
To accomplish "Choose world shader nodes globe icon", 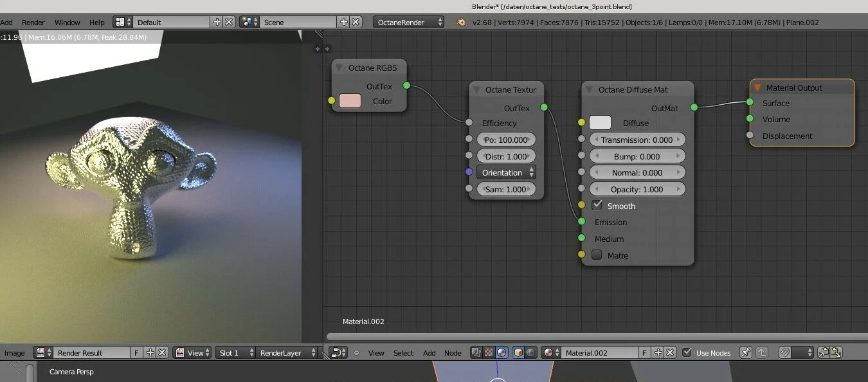I will pos(530,352).
